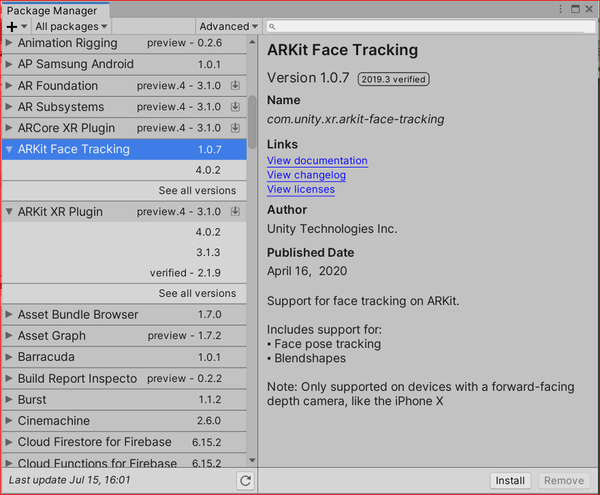Open the add package dropdown arrow

(x=24, y=26)
